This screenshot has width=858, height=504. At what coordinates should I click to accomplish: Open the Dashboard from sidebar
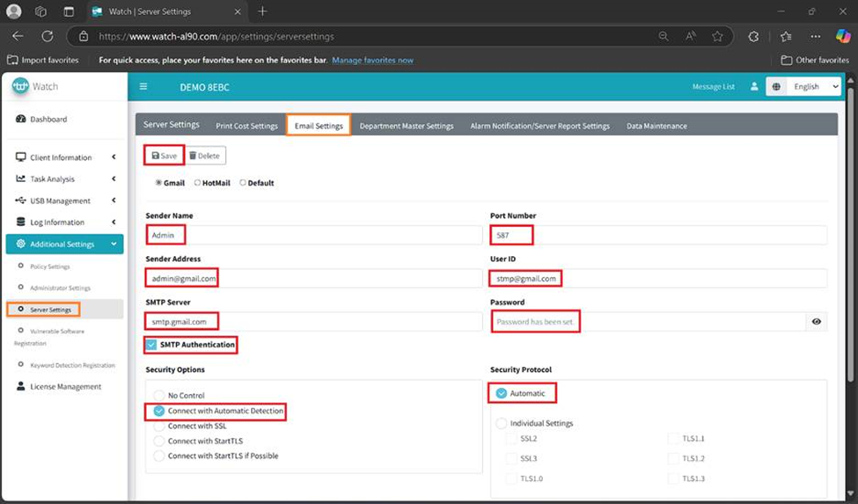(48, 120)
